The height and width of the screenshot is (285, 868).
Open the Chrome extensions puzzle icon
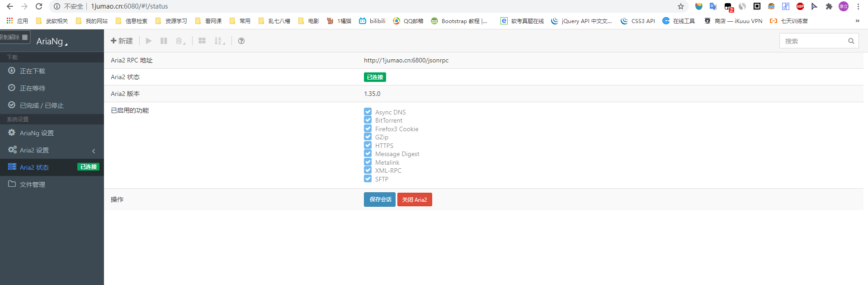[x=829, y=6]
